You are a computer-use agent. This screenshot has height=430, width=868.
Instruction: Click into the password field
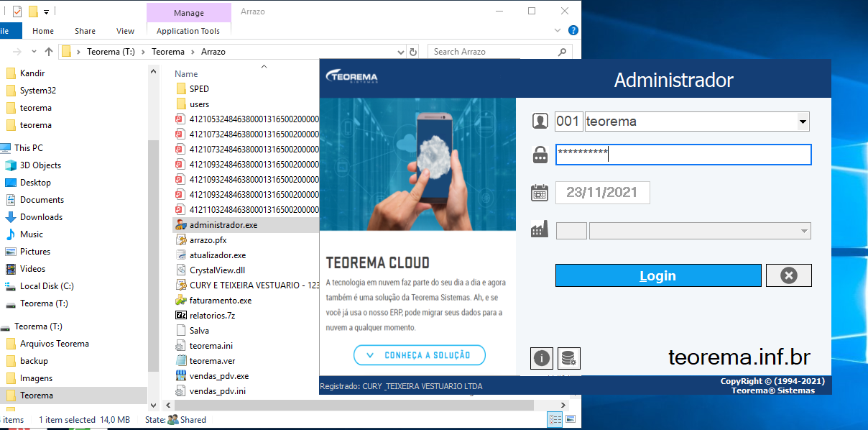pyautogui.click(x=683, y=155)
